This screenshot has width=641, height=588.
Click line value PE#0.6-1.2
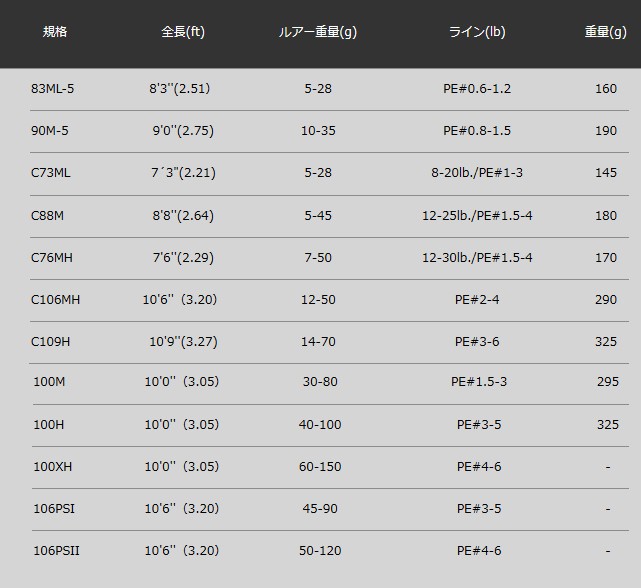click(x=477, y=89)
